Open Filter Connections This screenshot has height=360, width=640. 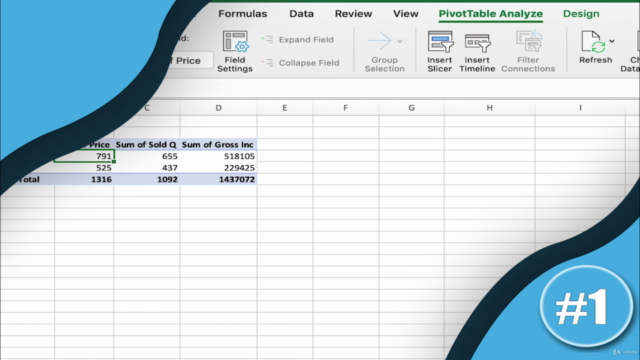(x=528, y=51)
